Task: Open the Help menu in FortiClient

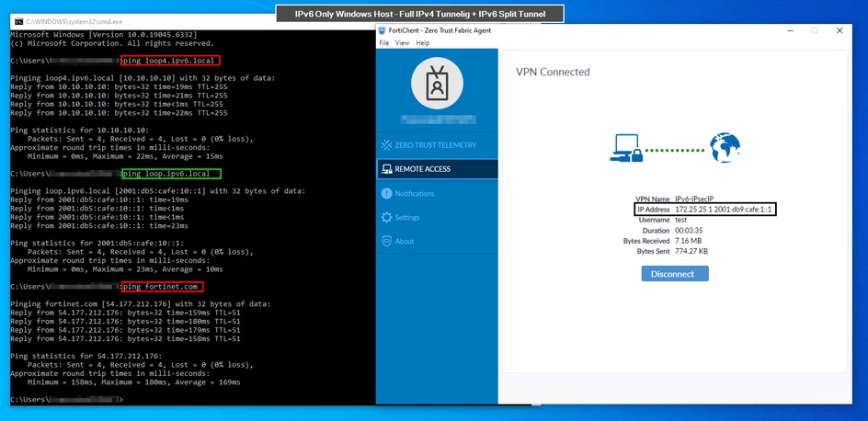Action: (x=422, y=42)
